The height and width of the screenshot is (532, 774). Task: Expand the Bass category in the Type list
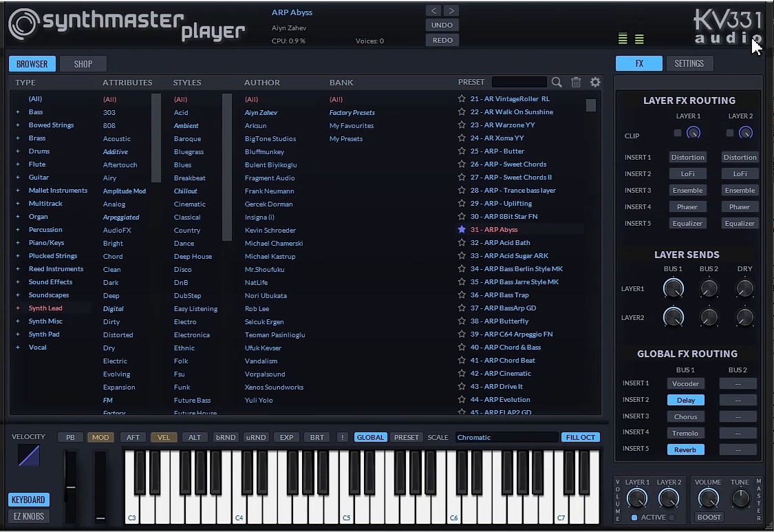click(x=17, y=111)
